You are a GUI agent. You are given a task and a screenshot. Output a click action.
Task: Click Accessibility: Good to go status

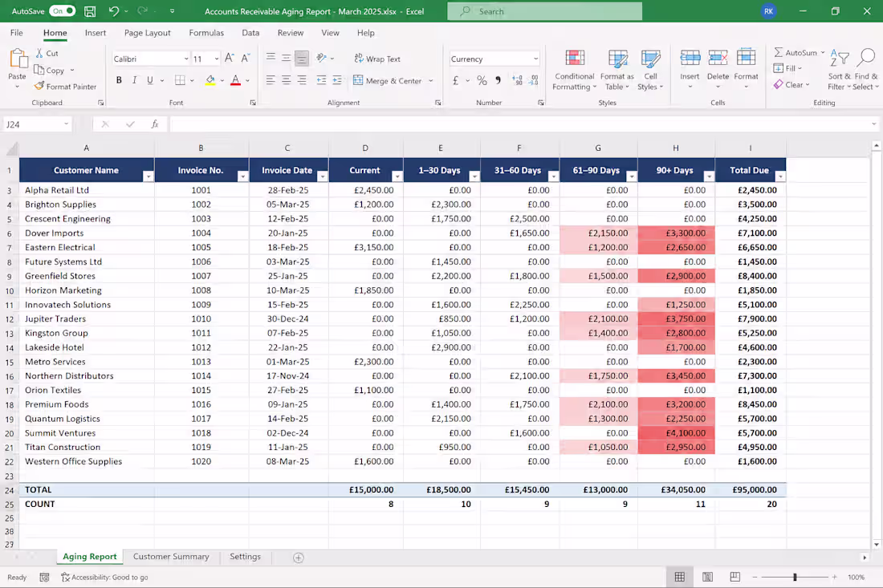click(104, 577)
